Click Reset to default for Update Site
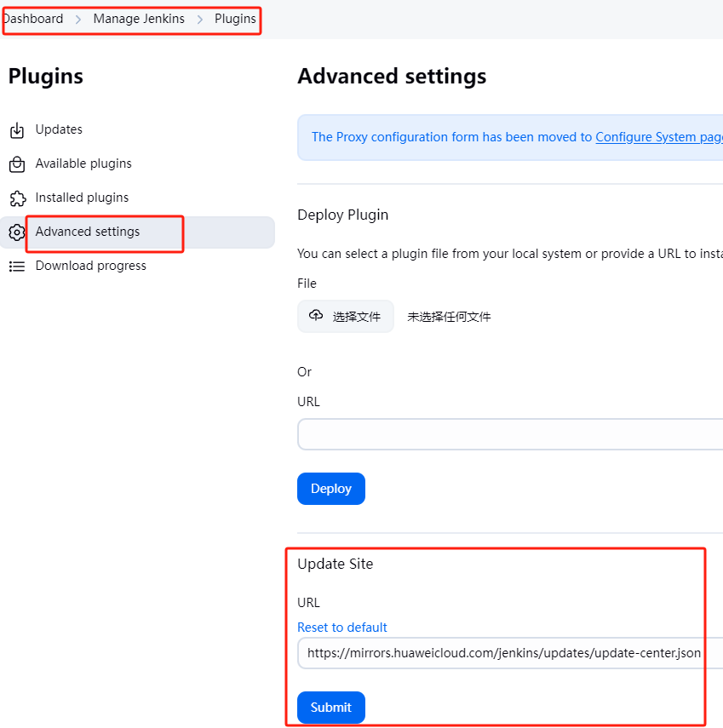 point(341,627)
